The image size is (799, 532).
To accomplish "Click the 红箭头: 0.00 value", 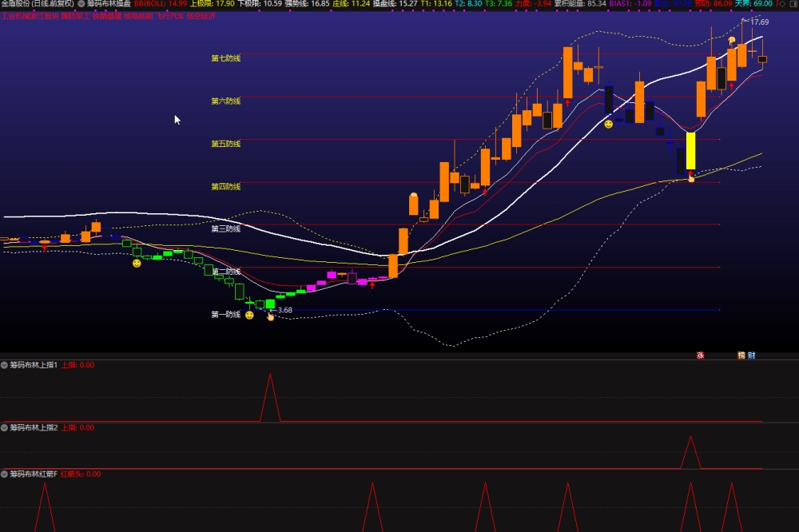I will click(x=81, y=474).
